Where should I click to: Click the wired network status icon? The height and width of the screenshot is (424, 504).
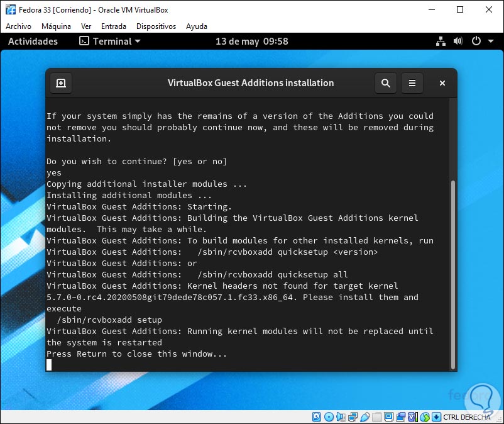441,41
